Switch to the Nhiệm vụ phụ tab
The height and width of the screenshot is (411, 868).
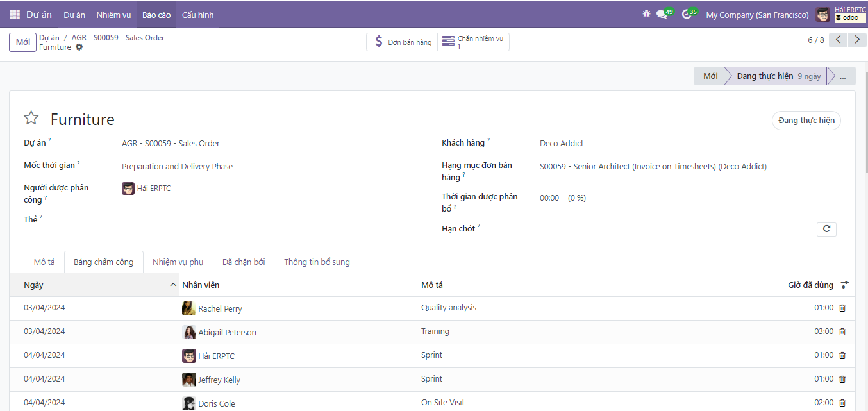tap(178, 262)
